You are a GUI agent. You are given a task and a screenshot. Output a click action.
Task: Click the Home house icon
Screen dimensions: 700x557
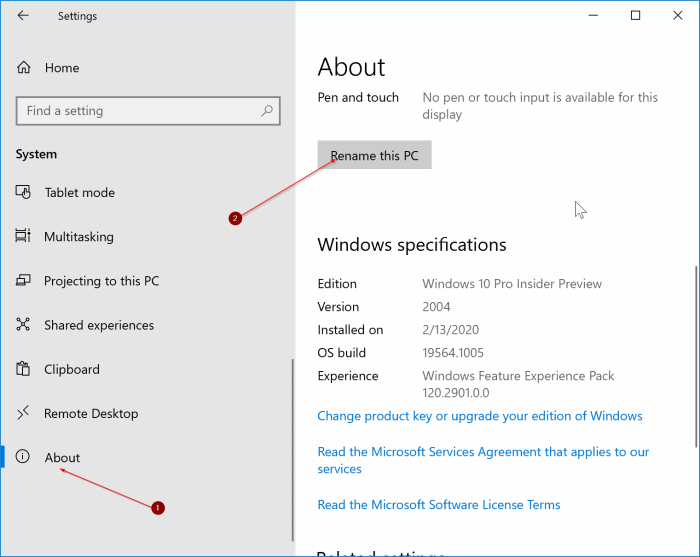tap(24, 67)
